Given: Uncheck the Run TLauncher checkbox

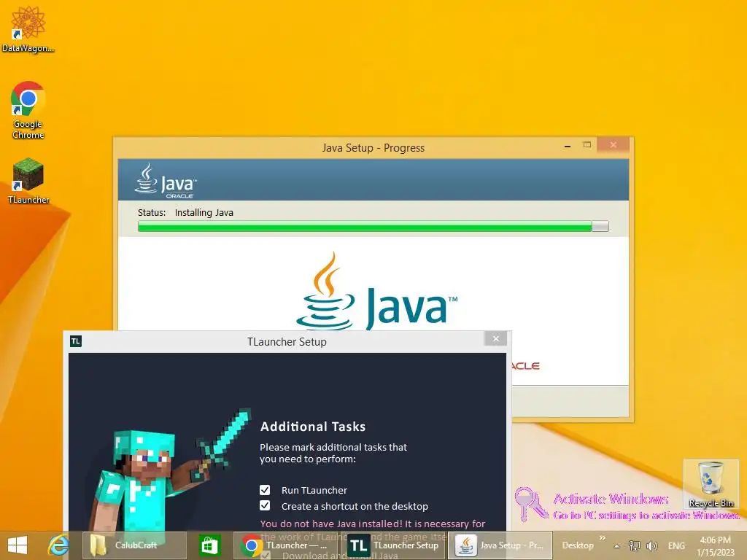Looking at the screenshot, I should 265,490.
